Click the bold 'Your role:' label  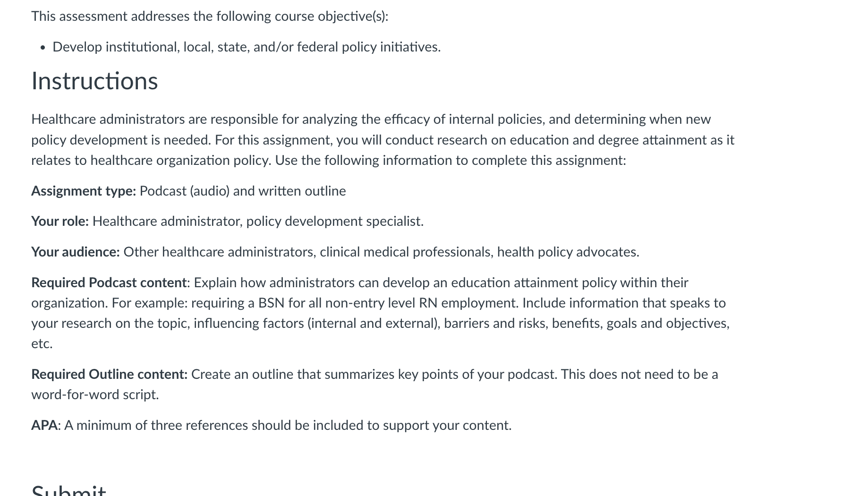(x=60, y=221)
